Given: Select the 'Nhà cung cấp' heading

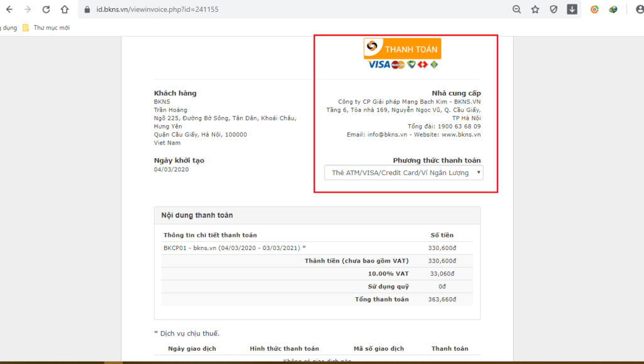Looking at the screenshot, I should (x=457, y=93).
